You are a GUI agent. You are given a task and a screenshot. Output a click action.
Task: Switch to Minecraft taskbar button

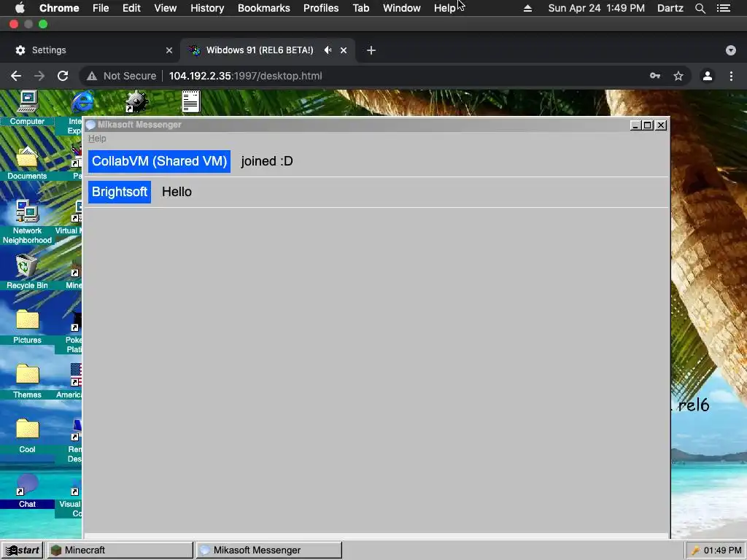click(120, 550)
